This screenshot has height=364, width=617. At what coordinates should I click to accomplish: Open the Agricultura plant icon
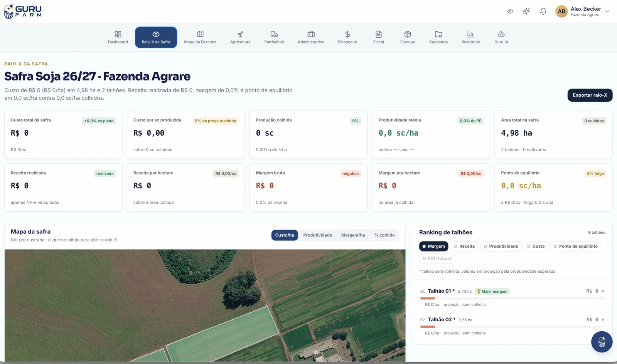(240, 34)
